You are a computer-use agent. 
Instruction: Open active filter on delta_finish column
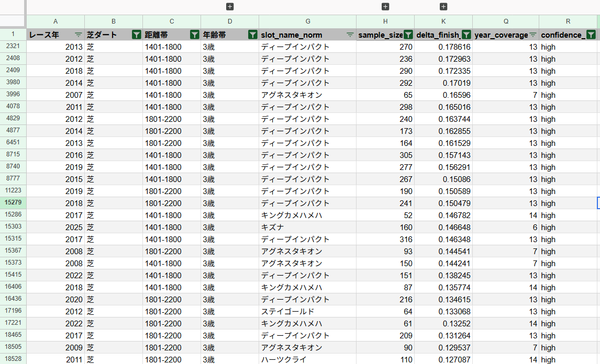pyautogui.click(x=466, y=35)
